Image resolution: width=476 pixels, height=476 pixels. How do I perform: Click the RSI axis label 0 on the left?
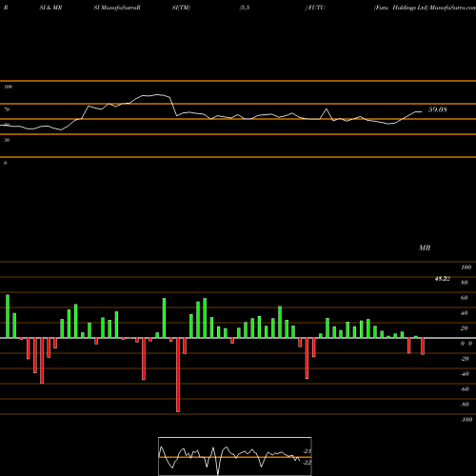pyautogui.click(x=5, y=163)
